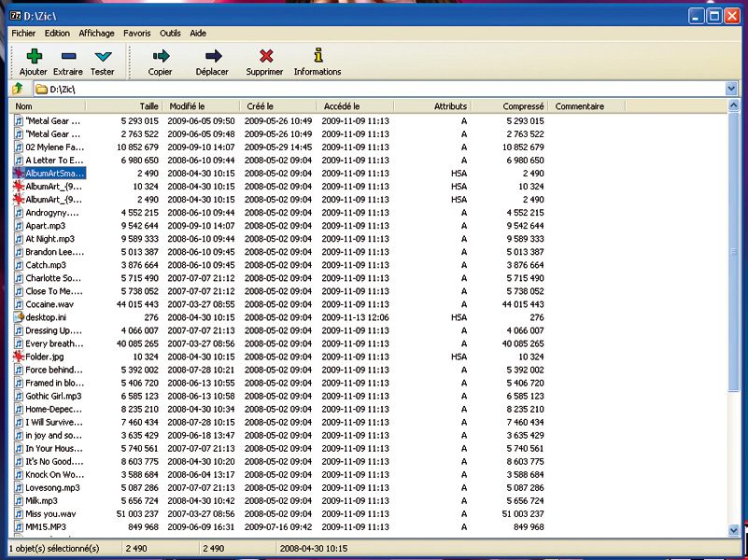Click the Copier arrow icon
The width and height of the screenshot is (748, 560).
coord(161,57)
